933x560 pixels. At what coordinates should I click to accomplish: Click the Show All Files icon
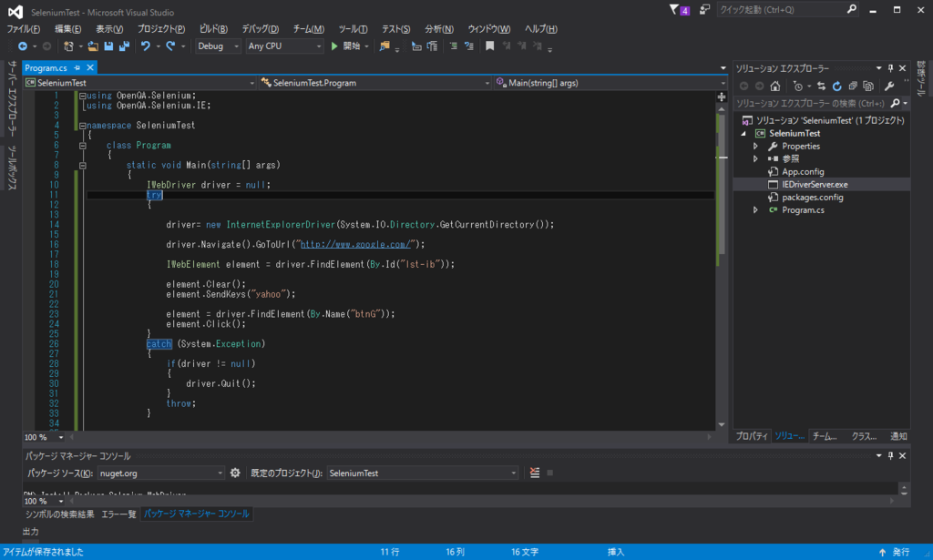point(868,87)
